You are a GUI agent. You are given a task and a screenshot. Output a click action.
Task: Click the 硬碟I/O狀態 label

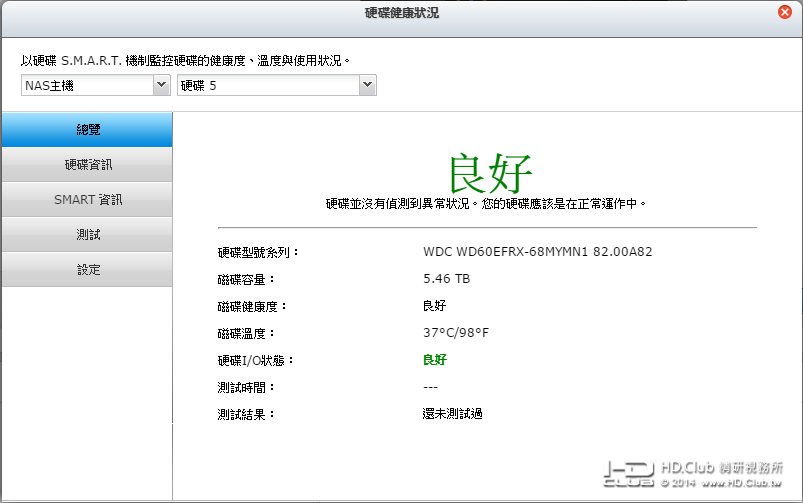click(256, 361)
